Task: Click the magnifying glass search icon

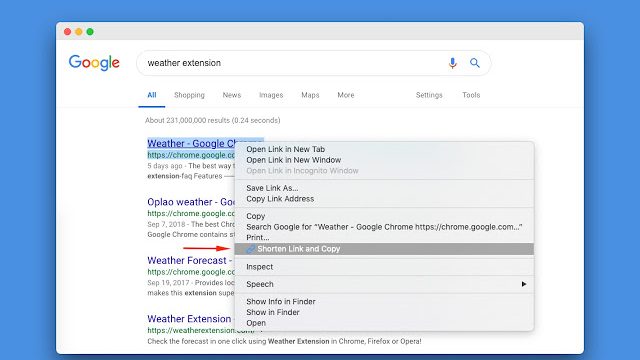Action: click(x=474, y=63)
